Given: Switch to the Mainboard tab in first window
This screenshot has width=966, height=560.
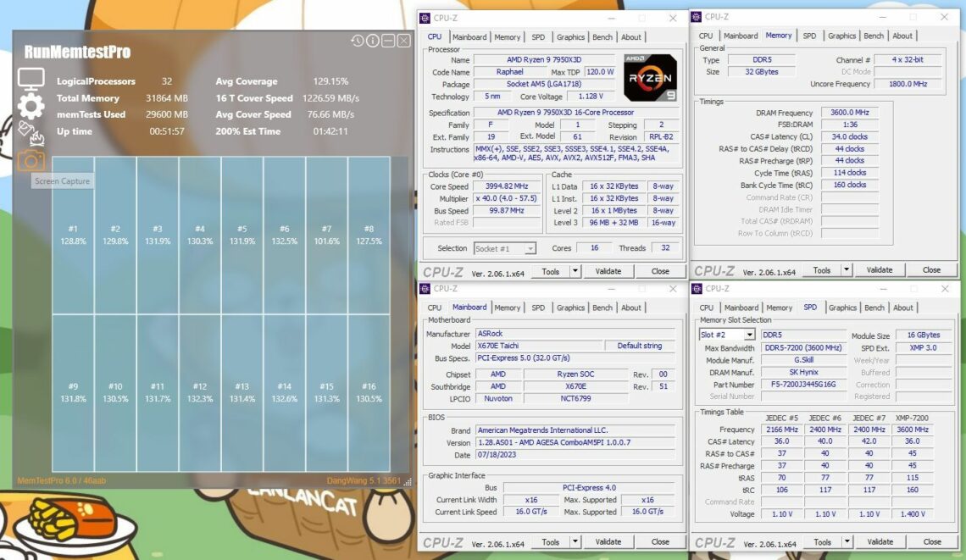Looking at the screenshot, I should (469, 36).
